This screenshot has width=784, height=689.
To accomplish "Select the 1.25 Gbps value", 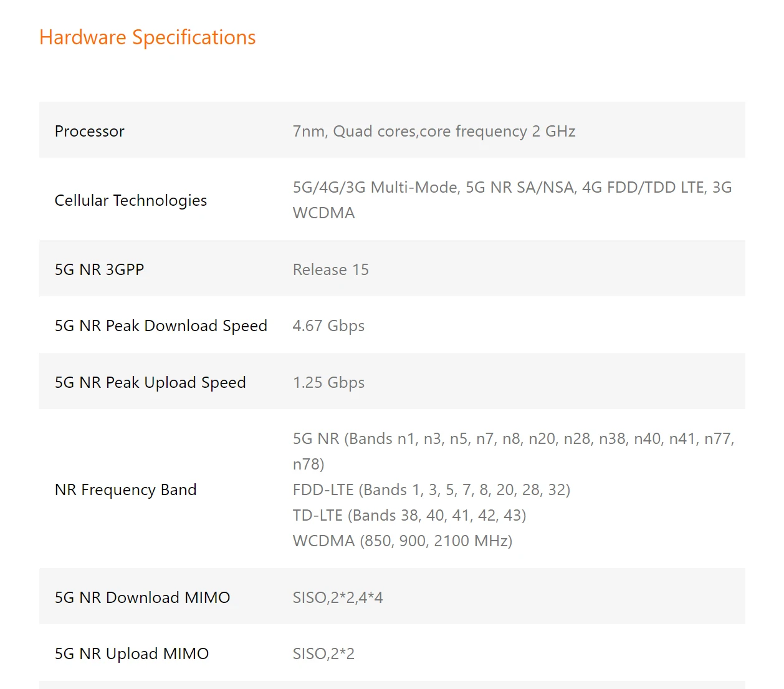I will 328,382.
